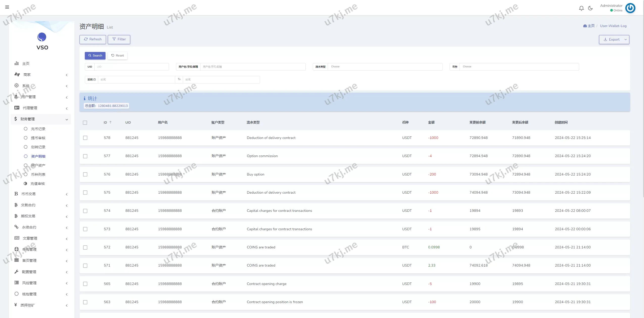644x318 pixels.
Task: Open 充币记录 in the sidebar
Action: tap(38, 129)
